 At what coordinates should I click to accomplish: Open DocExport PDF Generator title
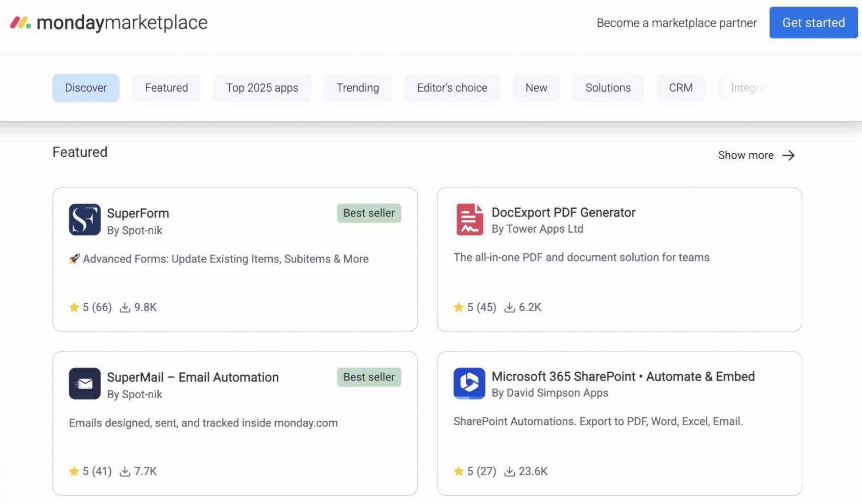click(563, 212)
